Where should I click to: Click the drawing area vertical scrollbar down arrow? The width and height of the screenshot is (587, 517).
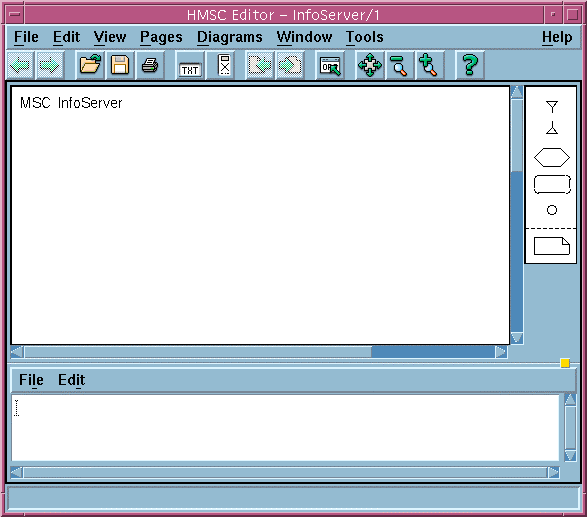pos(517,338)
